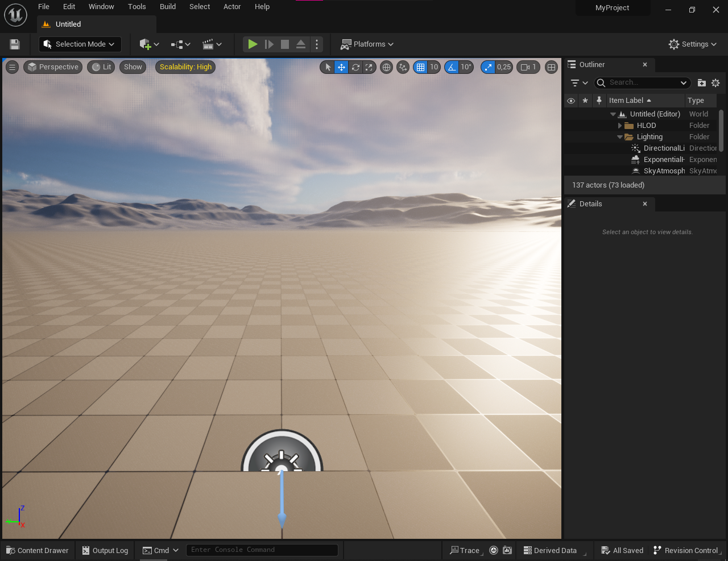Image resolution: width=728 pixels, height=561 pixels.
Task: Select the scale transform tool
Action: click(x=369, y=67)
